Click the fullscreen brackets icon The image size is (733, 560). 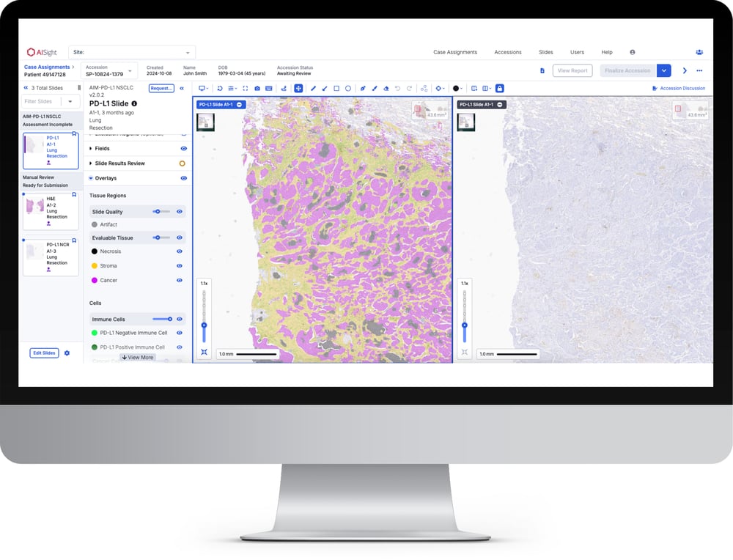246,89
